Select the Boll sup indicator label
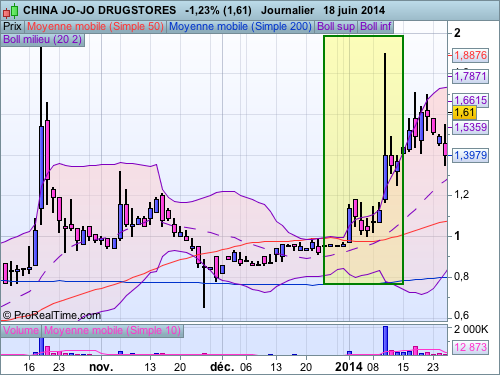 point(336,26)
